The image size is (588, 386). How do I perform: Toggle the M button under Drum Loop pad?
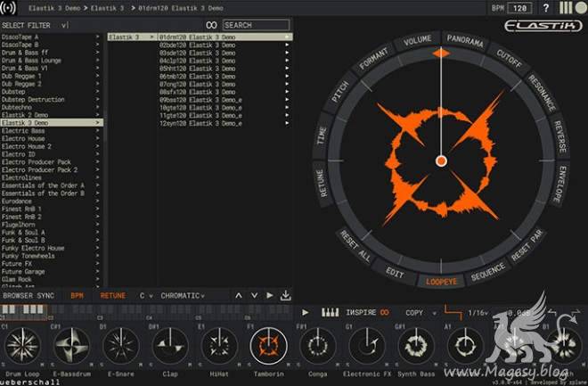tap(42, 365)
